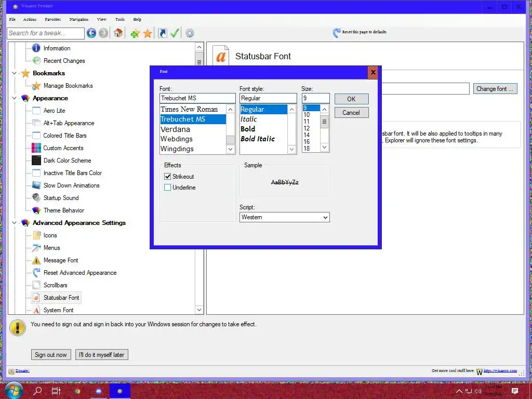Click the Font name input field
Screen dimensions: 532x399
197,98
